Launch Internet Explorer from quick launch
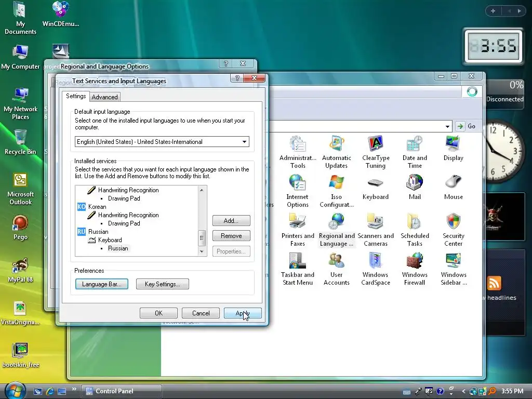This screenshot has width=532, height=399. pos(50,391)
